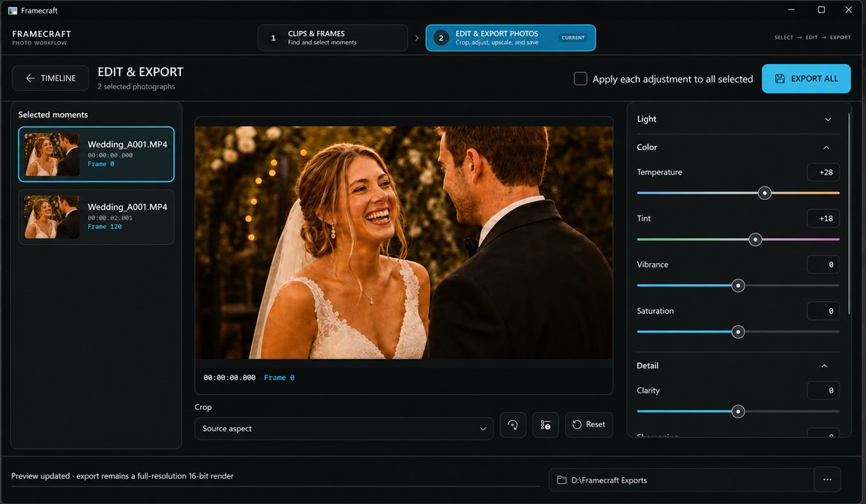Click the adjustments panel scrollbar
The image size is (866, 504).
(x=849, y=215)
